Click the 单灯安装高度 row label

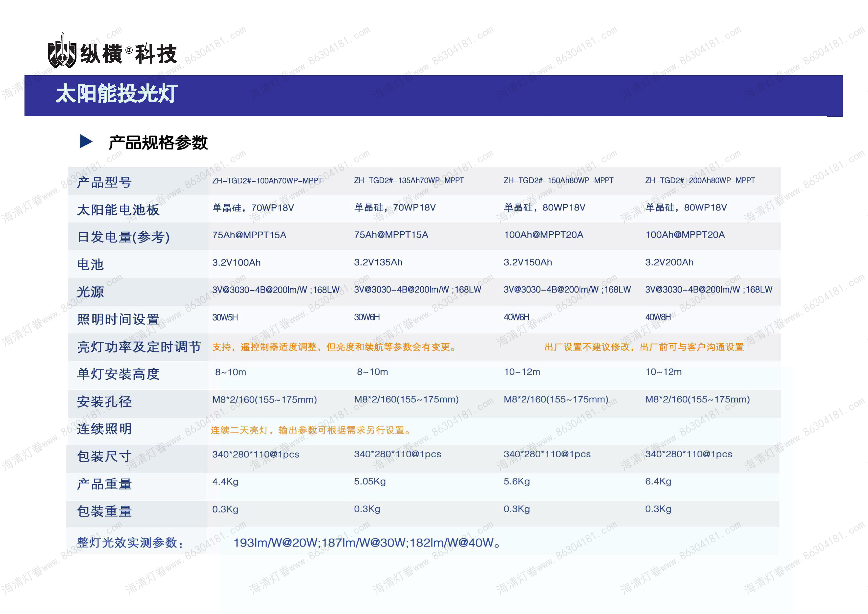click(x=118, y=374)
